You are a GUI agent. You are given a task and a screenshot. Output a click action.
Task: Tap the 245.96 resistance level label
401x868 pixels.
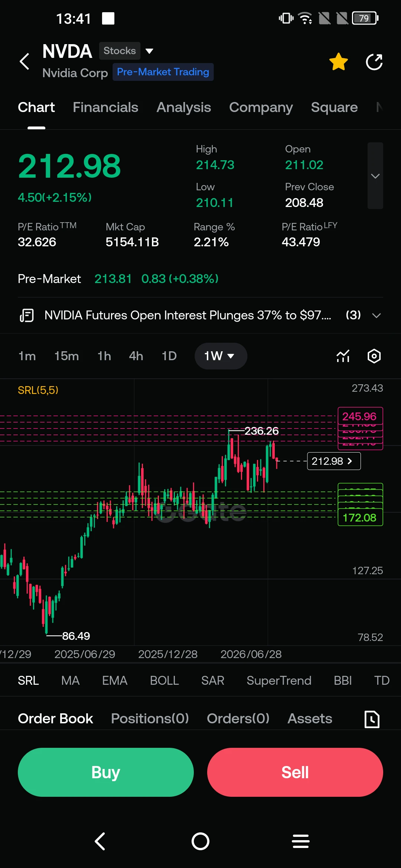[x=360, y=416]
